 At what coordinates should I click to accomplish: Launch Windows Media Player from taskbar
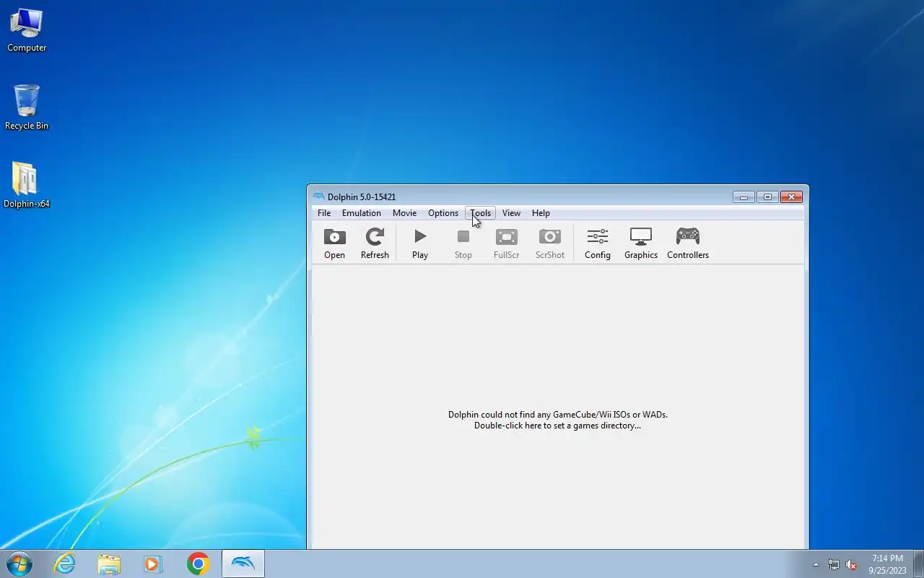point(153,564)
